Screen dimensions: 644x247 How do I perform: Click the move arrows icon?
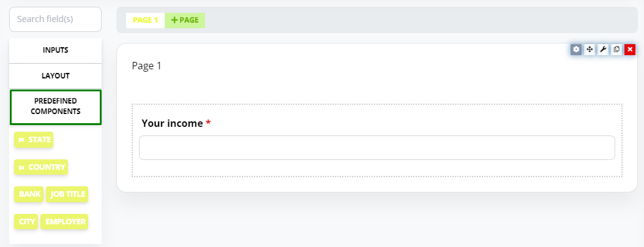click(590, 49)
